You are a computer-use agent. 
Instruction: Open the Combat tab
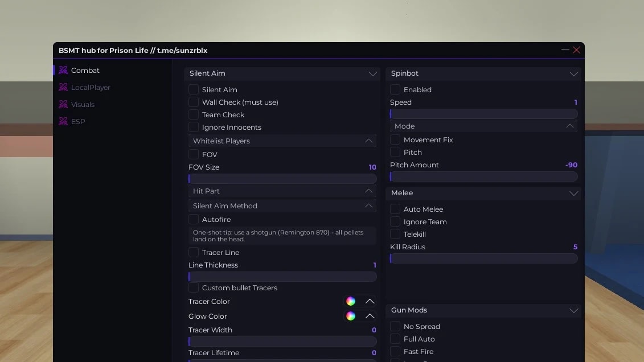(x=85, y=70)
